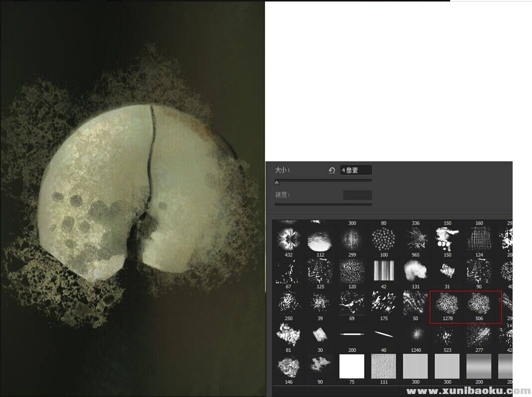Pick the 432 starburst brush preset
Image resolution: width=532 pixels, height=397 pixels.
288,239
